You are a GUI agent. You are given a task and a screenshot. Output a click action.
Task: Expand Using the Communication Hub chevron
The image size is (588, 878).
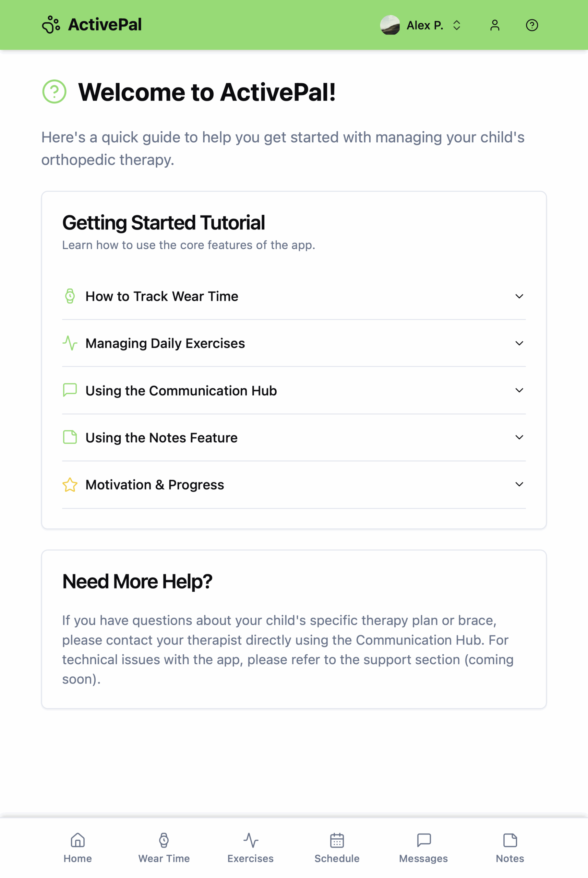519,390
